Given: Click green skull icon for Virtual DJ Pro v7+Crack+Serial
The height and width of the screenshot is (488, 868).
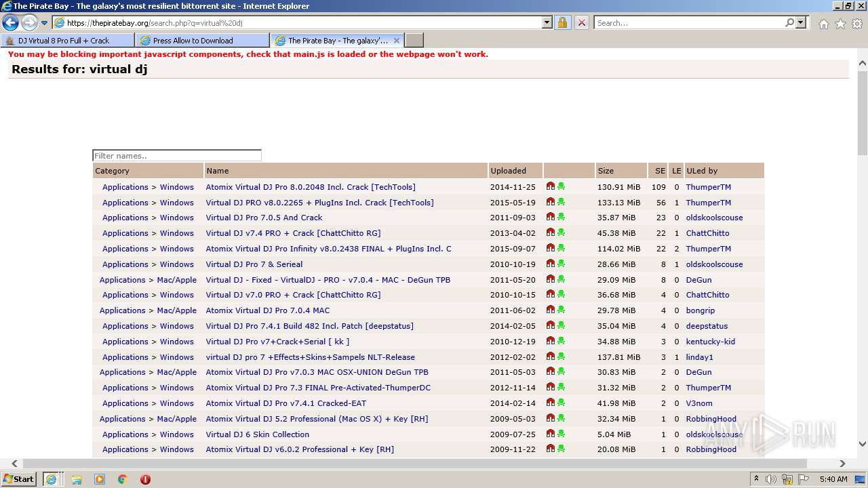Looking at the screenshot, I should pos(561,341).
